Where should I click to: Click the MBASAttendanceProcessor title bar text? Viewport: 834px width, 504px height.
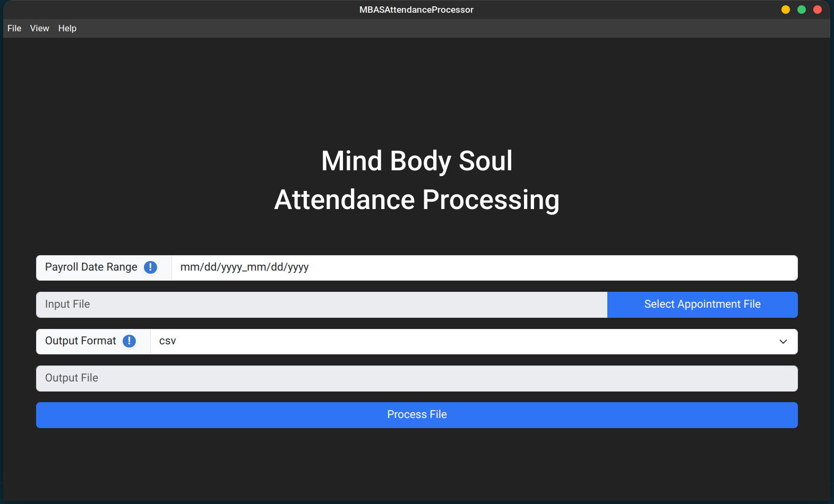(416, 10)
